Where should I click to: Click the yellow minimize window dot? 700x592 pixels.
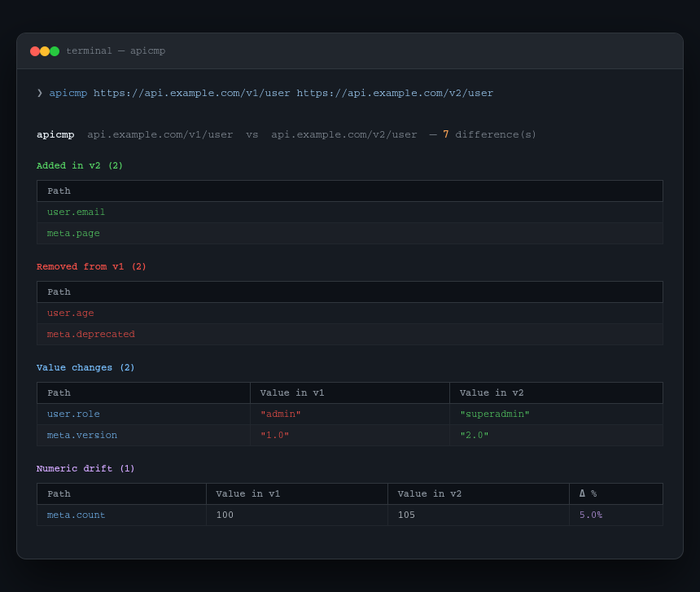point(45,51)
